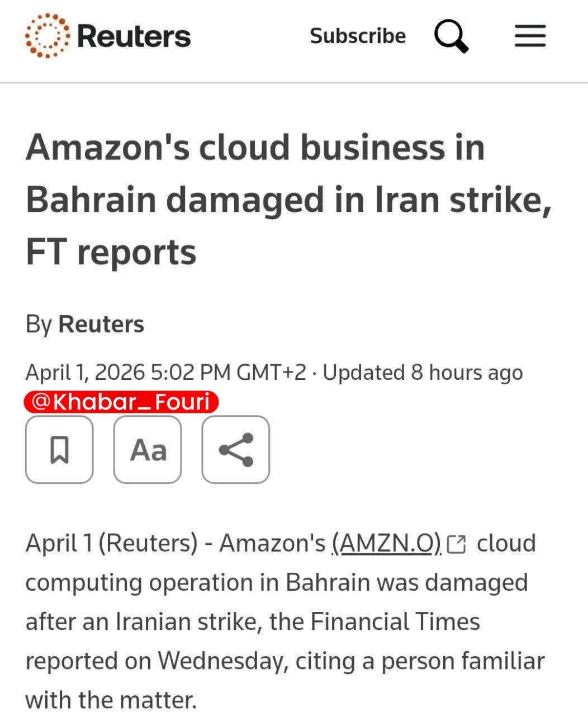This screenshot has height=716, width=588.
Task: Click the Reuters wordmark text
Action: pos(134,36)
